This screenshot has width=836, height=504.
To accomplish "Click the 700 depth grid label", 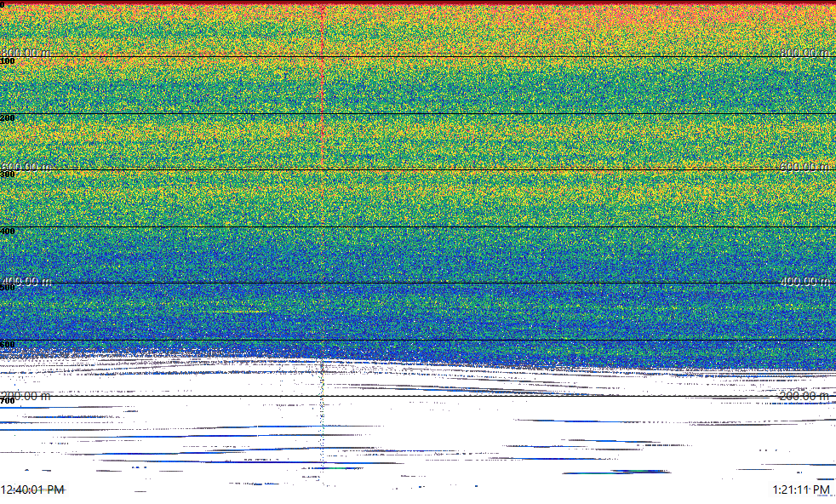I will [x=8, y=401].
